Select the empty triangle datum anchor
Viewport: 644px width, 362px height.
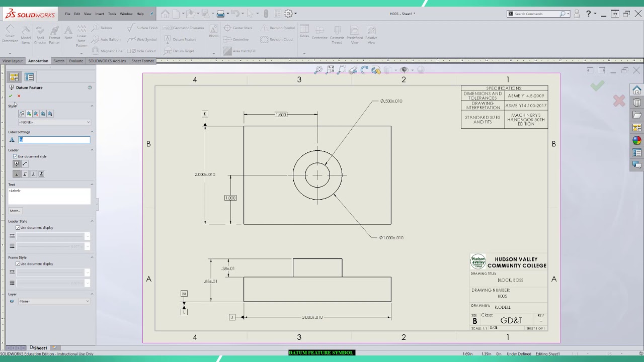click(x=33, y=174)
